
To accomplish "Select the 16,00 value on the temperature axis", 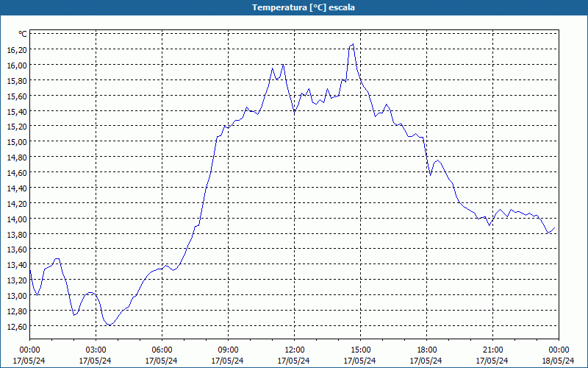I will (17, 65).
